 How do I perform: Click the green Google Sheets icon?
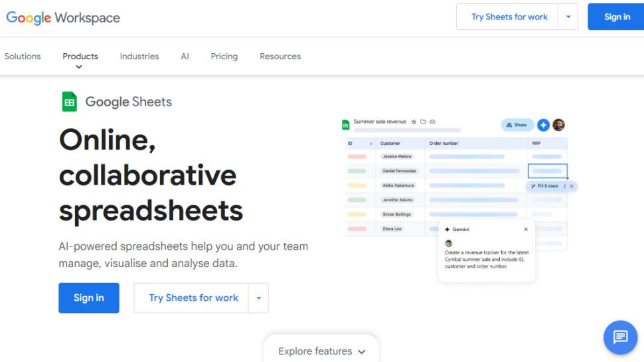click(69, 102)
